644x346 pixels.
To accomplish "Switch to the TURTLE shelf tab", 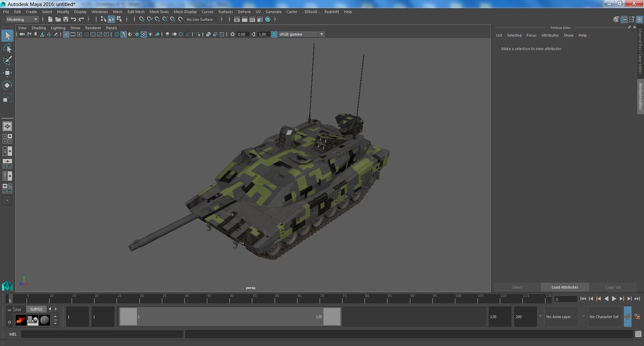I will tap(36, 309).
